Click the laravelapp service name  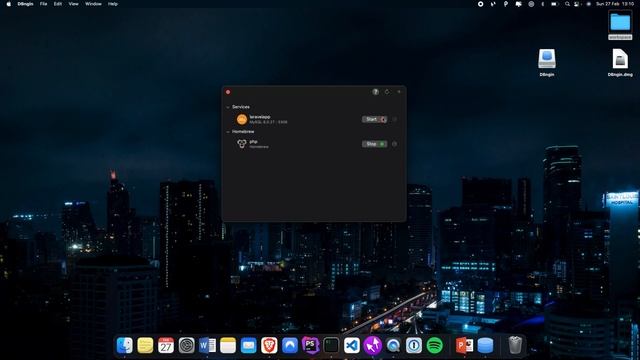coord(260,117)
